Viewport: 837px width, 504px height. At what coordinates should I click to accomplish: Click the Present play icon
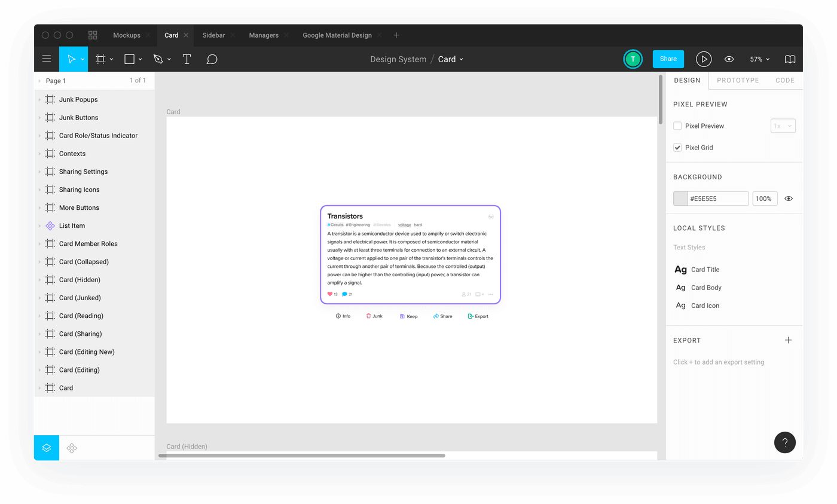[x=704, y=59]
